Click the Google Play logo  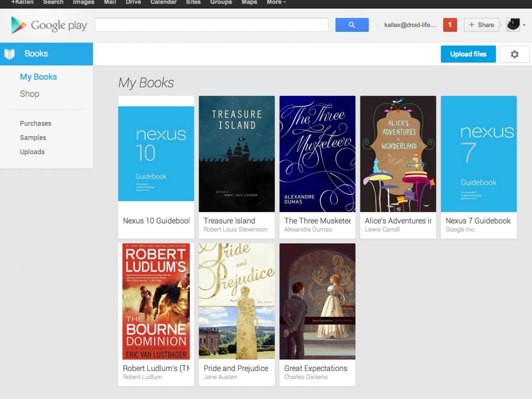pyautogui.click(x=49, y=25)
